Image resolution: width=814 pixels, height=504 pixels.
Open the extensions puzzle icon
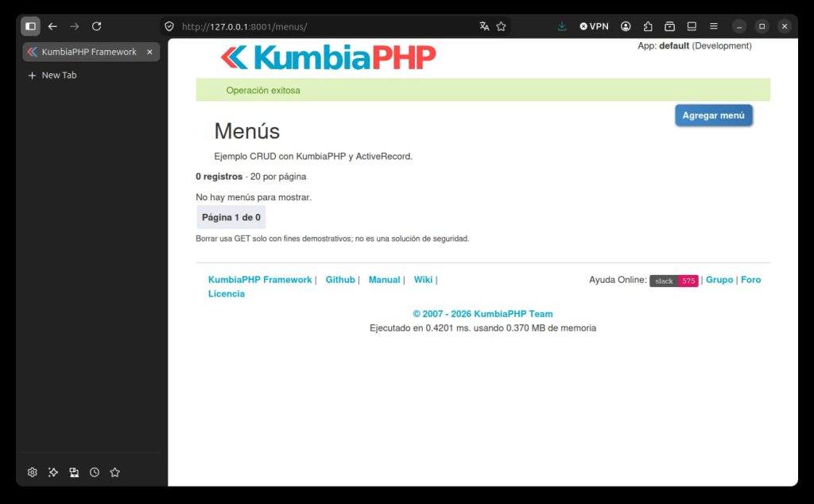(x=648, y=26)
